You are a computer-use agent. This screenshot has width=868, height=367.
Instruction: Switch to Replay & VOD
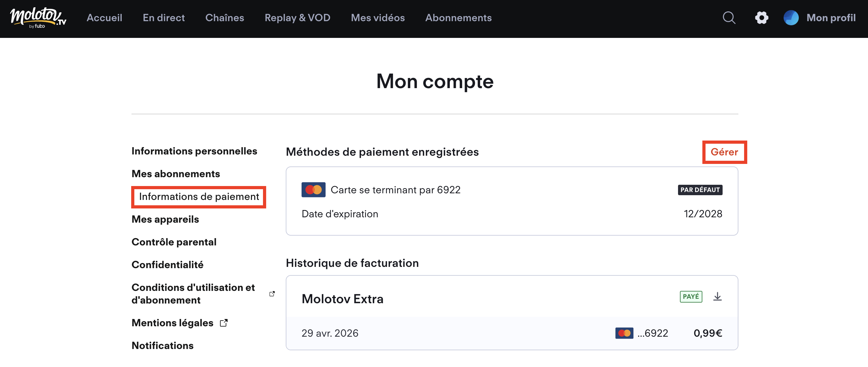click(297, 18)
